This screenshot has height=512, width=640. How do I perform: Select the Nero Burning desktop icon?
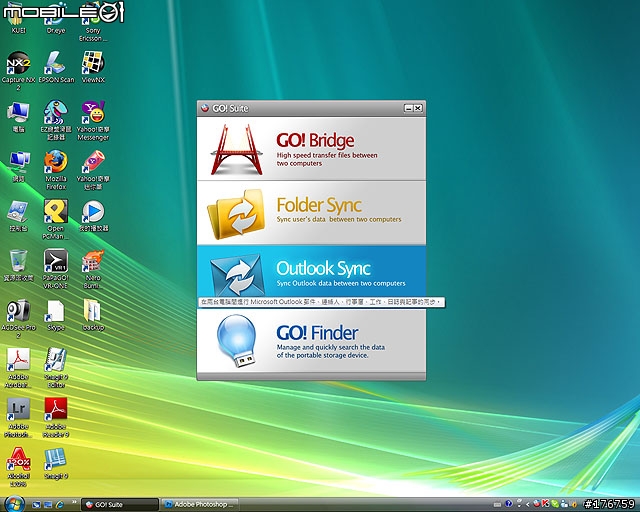(x=93, y=269)
